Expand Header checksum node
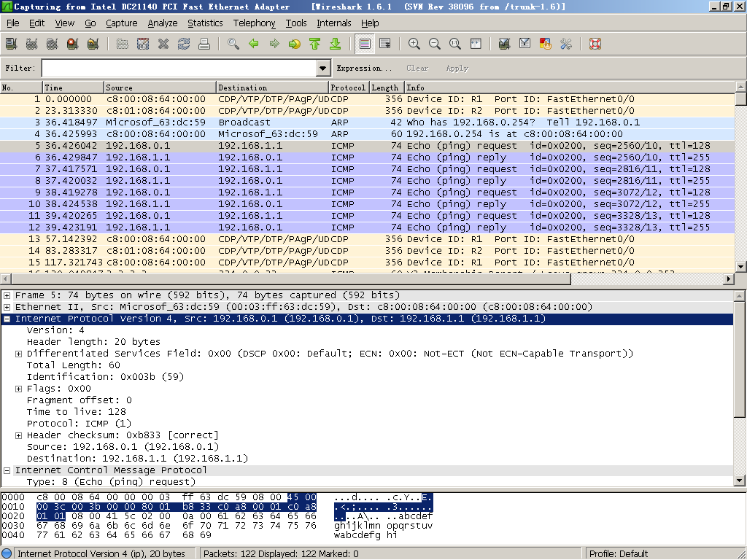 pyautogui.click(x=18, y=435)
